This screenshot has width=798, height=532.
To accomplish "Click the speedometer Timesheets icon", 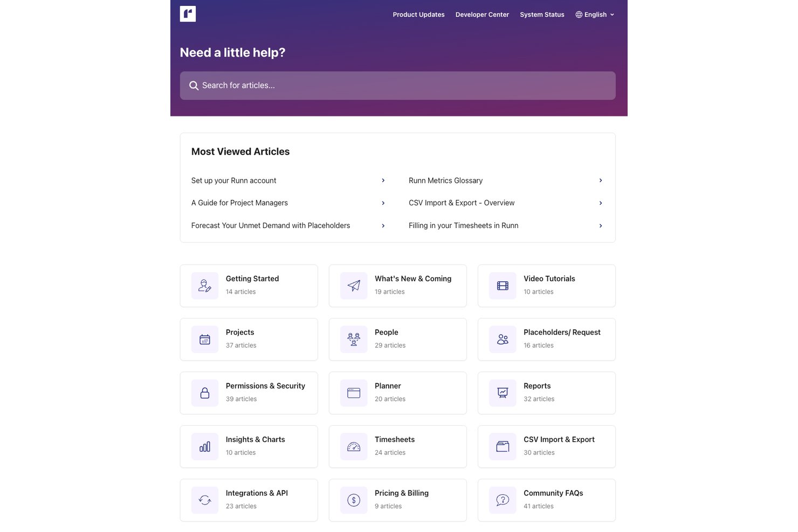I will 354,446.
